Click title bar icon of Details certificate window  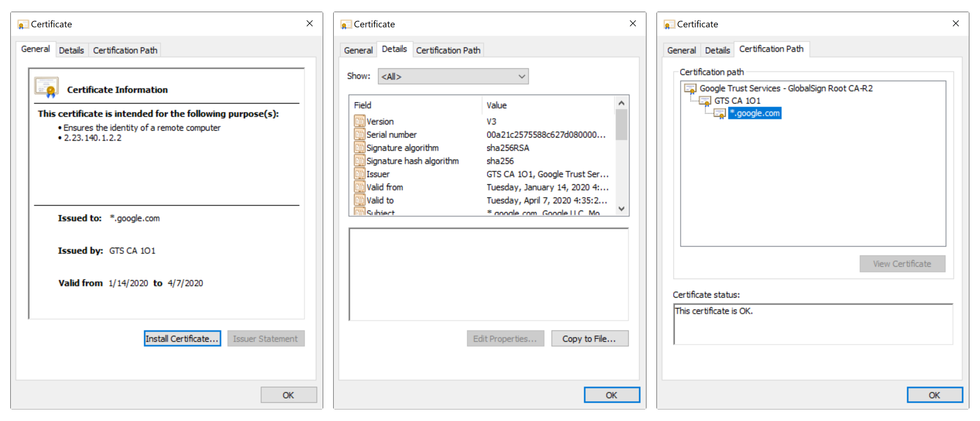click(346, 24)
